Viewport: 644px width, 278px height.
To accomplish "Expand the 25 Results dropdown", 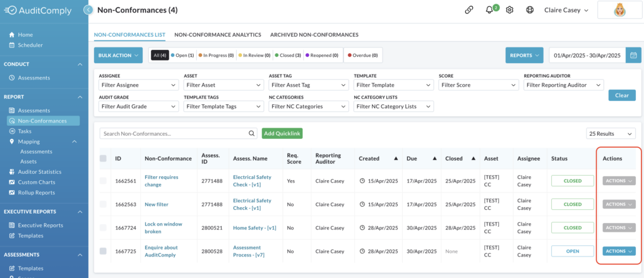I will pos(611,134).
